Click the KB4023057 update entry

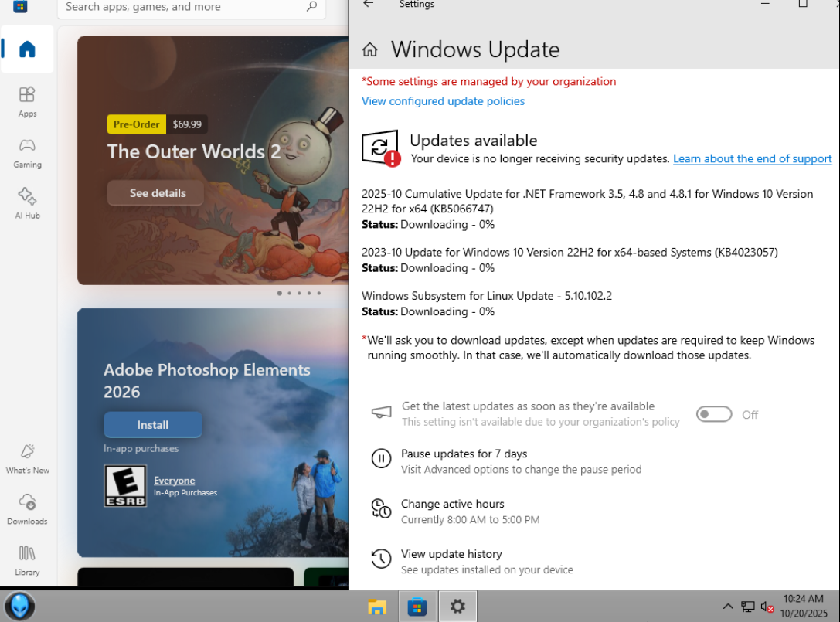570,260
